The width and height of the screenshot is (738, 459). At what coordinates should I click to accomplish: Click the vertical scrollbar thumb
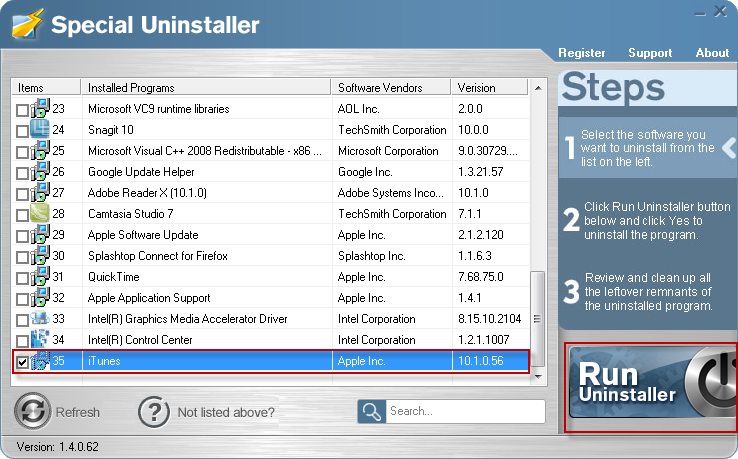tap(537, 319)
